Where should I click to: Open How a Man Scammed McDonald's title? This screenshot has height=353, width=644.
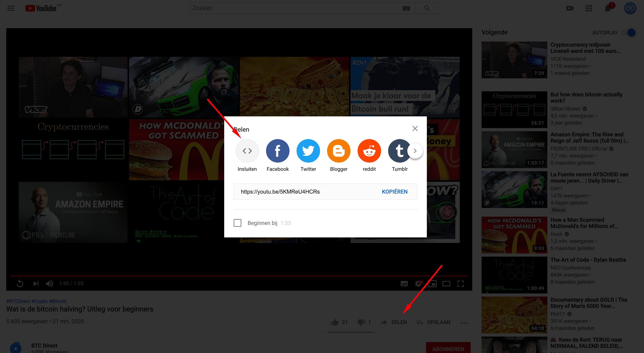[584, 223]
